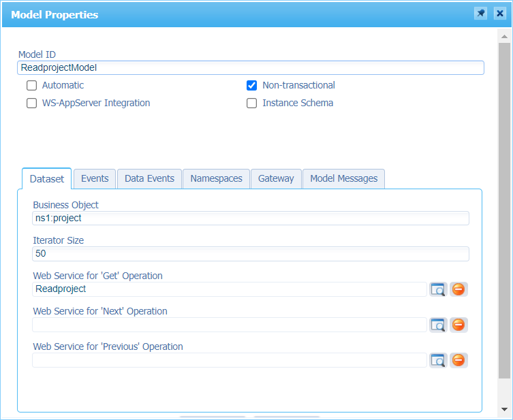Enable the Automatic checkbox
The height and width of the screenshot is (420, 513).
[x=31, y=86]
